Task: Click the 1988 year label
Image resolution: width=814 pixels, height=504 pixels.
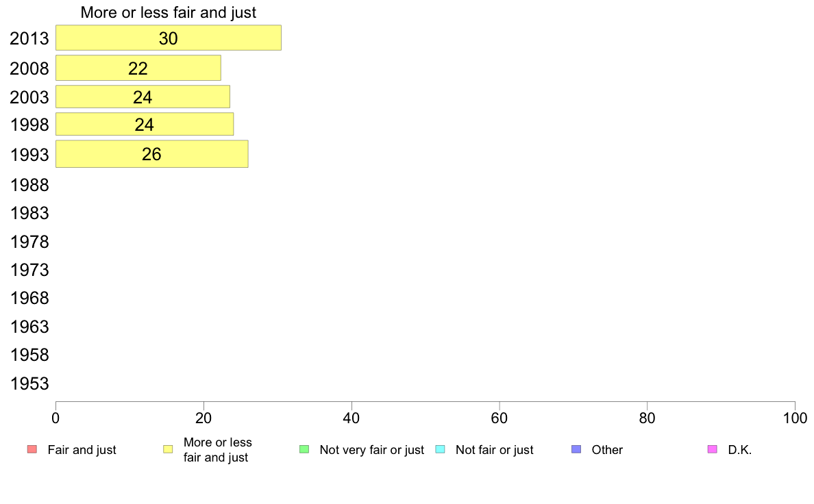Action: click(x=29, y=185)
